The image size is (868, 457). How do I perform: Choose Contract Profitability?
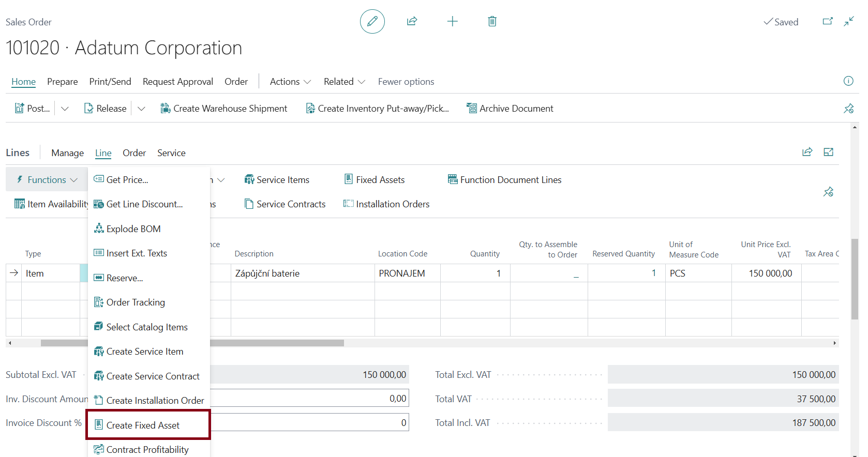coord(149,449)
